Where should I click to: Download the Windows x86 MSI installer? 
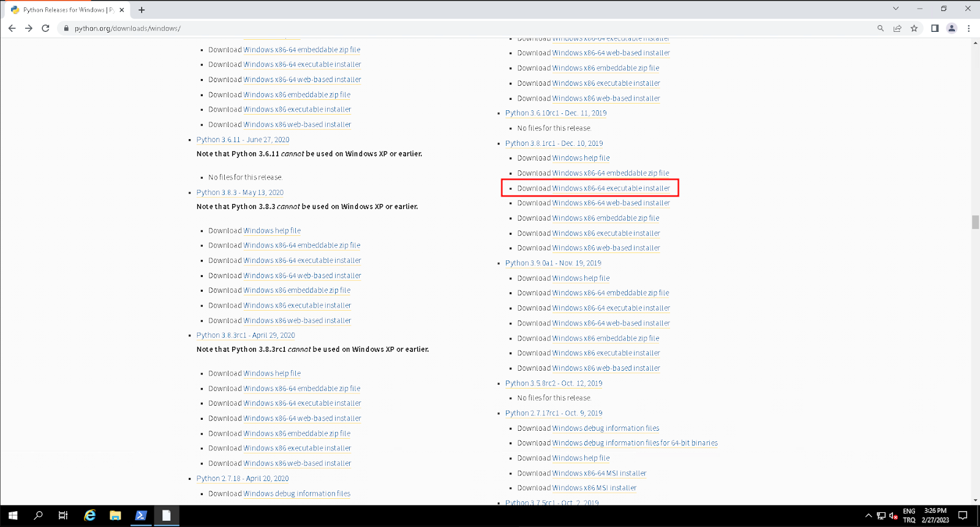[x=594, y=488]
